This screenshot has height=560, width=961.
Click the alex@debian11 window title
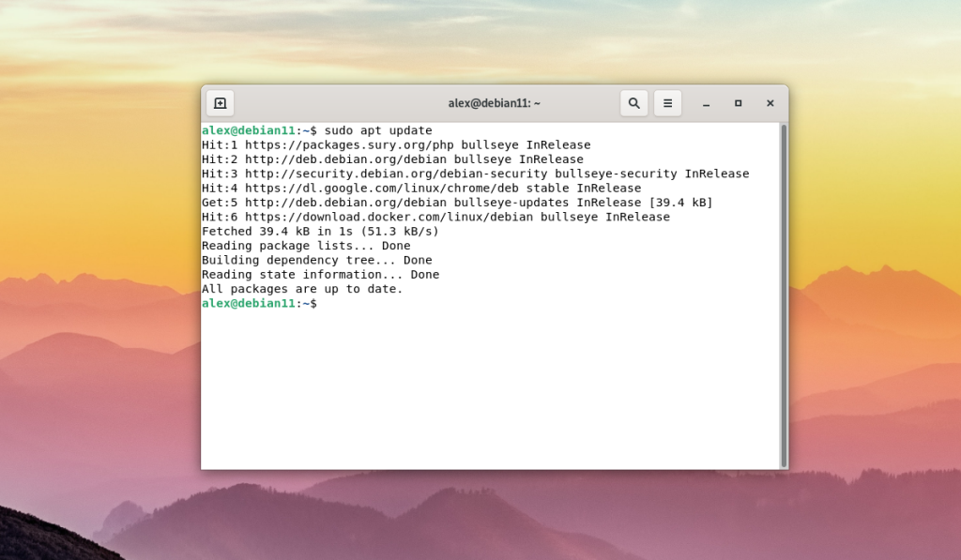point(494,103)
